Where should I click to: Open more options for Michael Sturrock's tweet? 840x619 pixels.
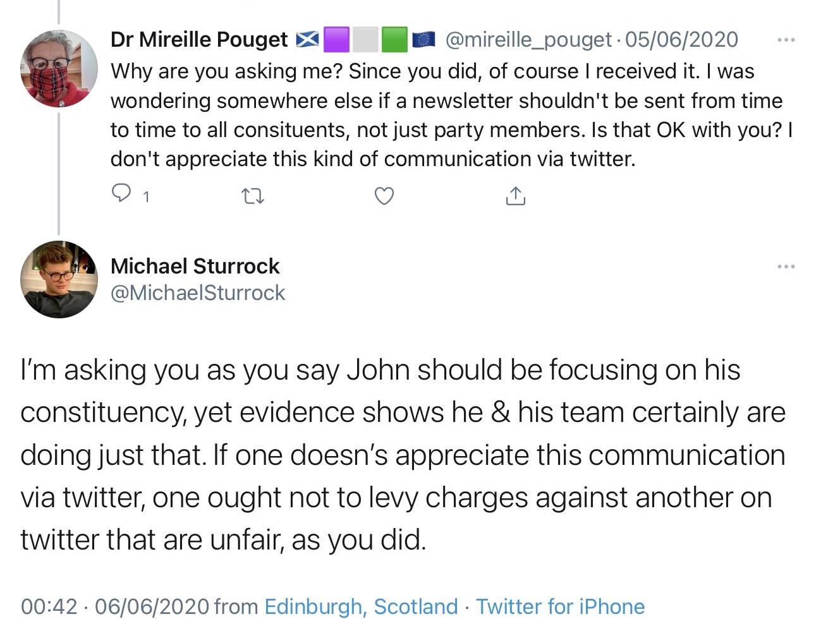tap(786, 267)
